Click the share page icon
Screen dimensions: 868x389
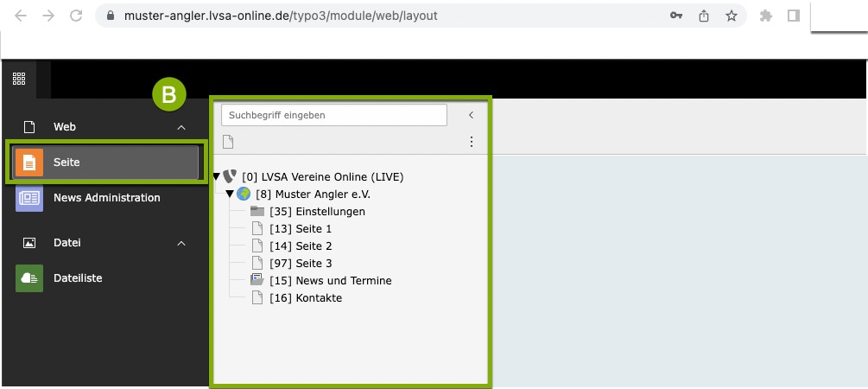pos(704,16)
